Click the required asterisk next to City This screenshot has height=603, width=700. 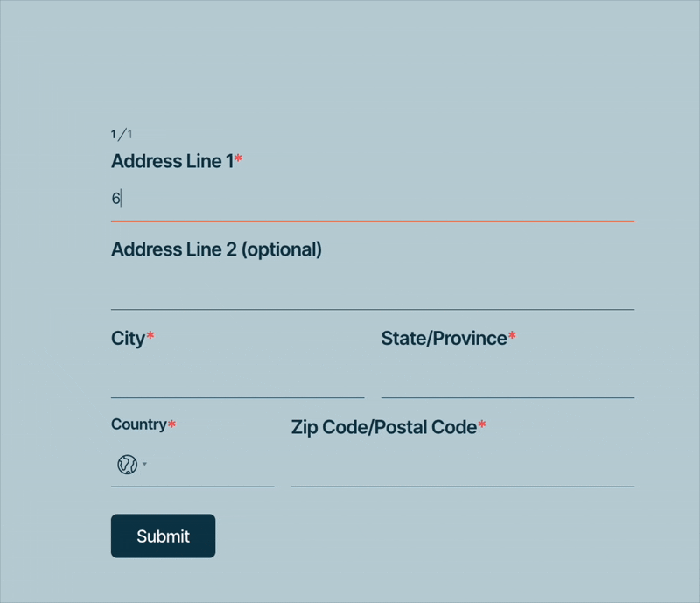(150, 337)
